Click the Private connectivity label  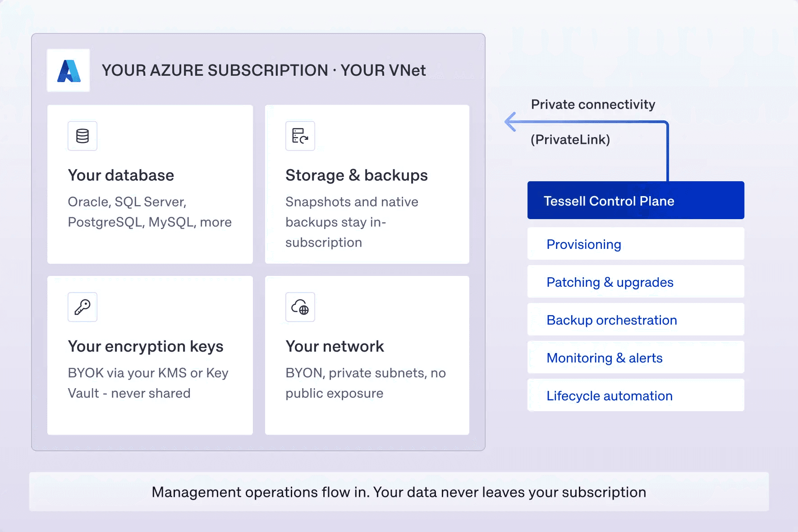(593, 105)
